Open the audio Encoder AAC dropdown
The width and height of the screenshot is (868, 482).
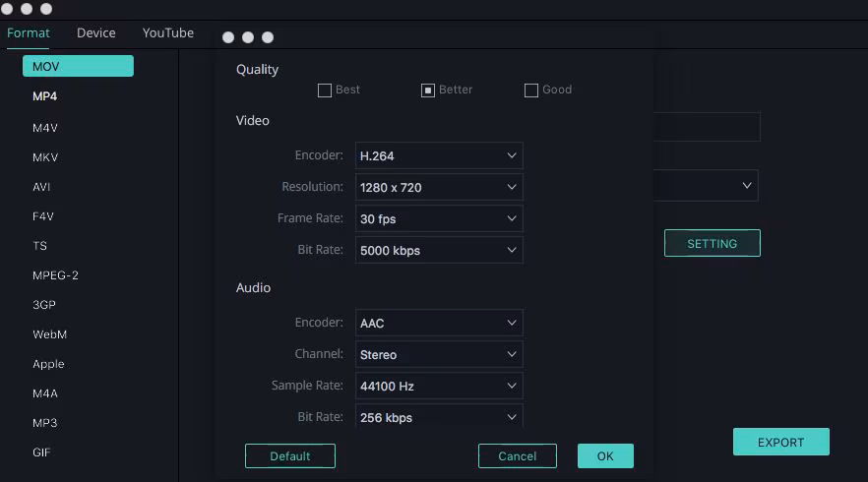click(x=438, y=323)
